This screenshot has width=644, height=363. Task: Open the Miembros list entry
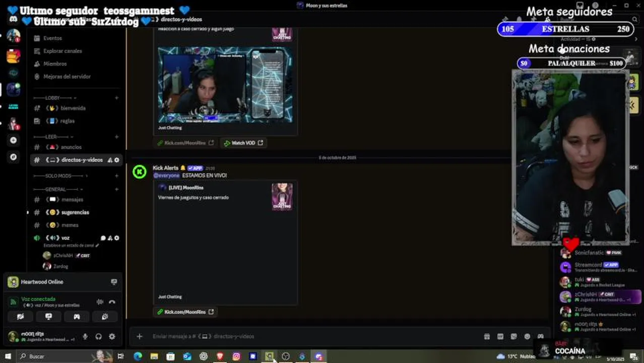click(x=55, y=64)
